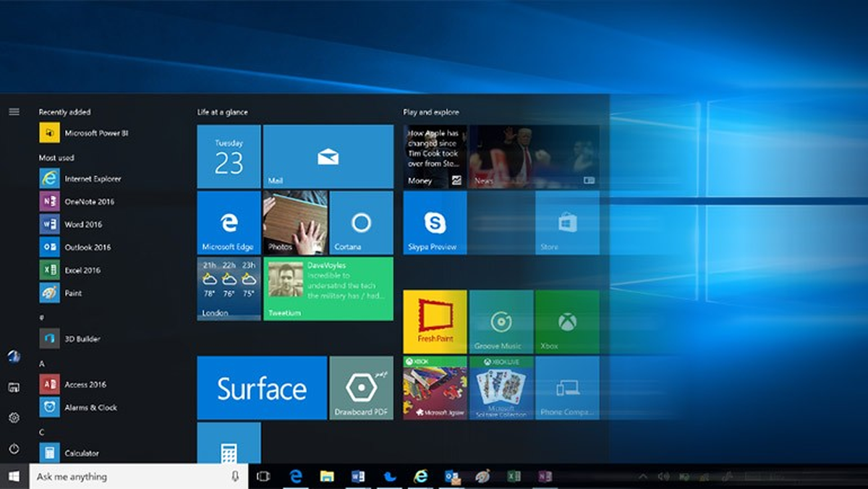The height and width of the screenshot is (489, 868).
Task: Open the Microsoft Edge tile
Action: coord(229,223)
